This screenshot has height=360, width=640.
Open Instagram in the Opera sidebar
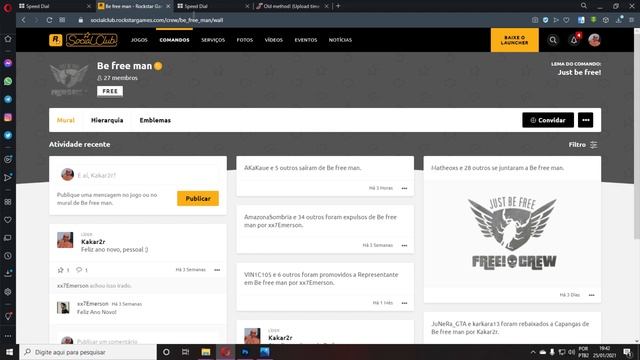[x=8, y=118]
